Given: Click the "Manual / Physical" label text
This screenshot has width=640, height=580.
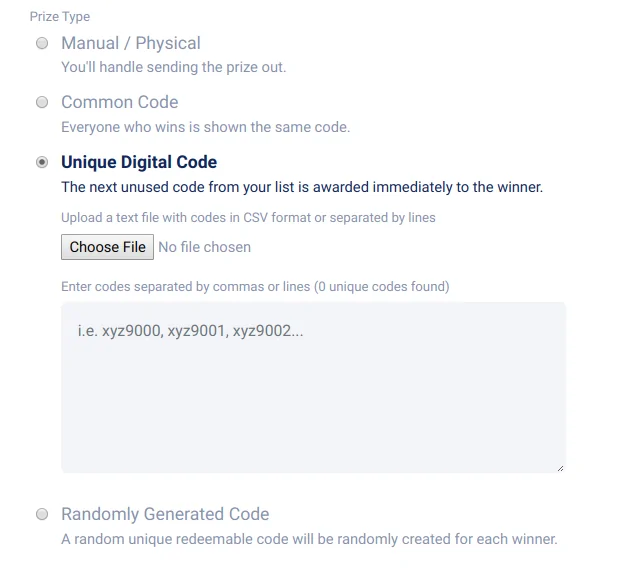Looking at the screenshot, I should tap(131, 43).
